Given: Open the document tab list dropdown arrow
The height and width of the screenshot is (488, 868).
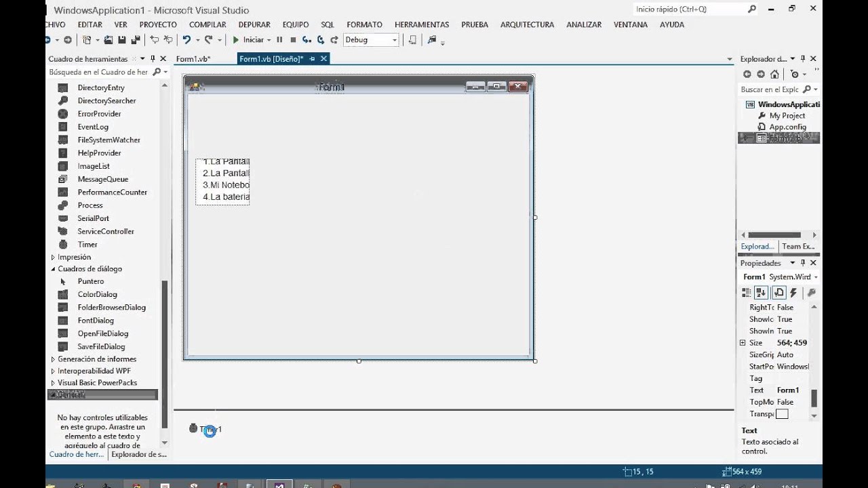Looking at the screenshot, I should [730, 60].
